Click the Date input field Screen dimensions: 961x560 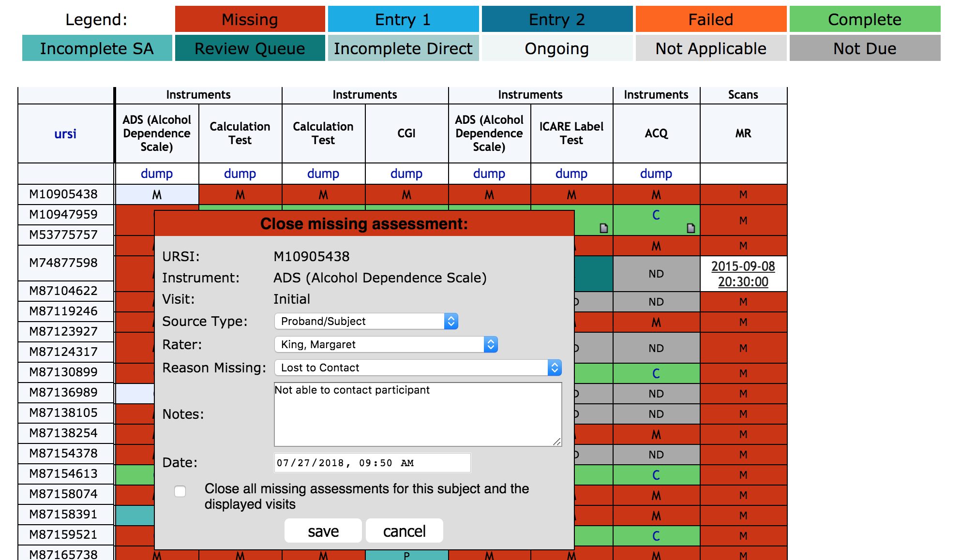click(x=373, y=463)
